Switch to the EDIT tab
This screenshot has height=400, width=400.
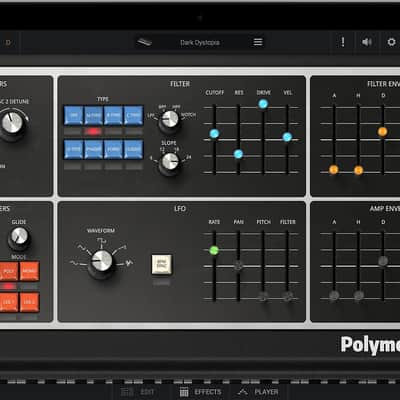pos(137,392)
